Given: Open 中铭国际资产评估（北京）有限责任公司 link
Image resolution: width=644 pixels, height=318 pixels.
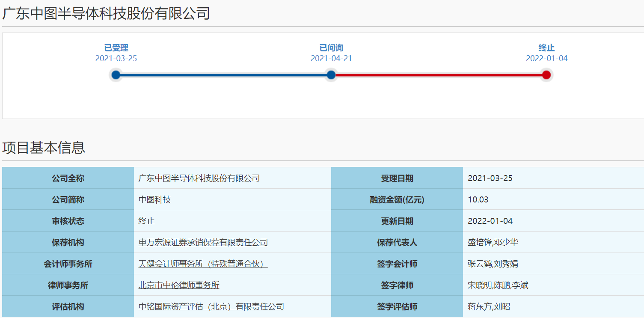Looking at the screenshot, I should (x=211, y=306).
